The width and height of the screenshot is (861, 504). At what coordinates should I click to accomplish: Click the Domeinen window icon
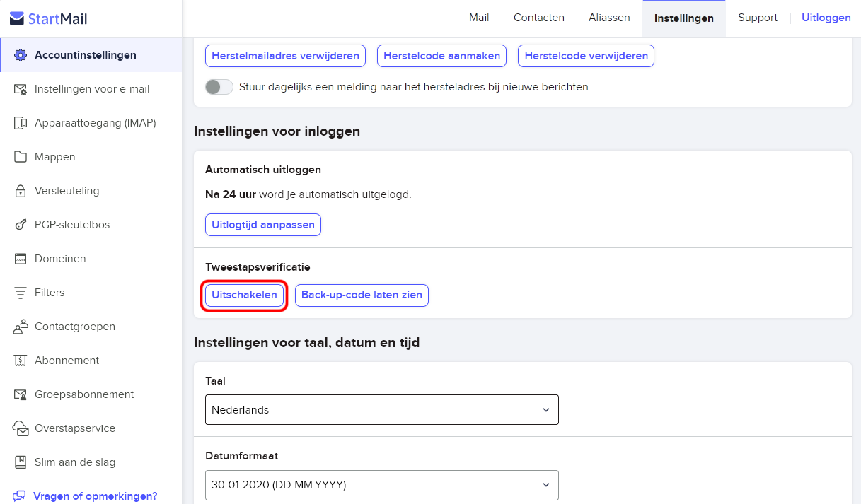pyautogui.click(x=21, y=259)
